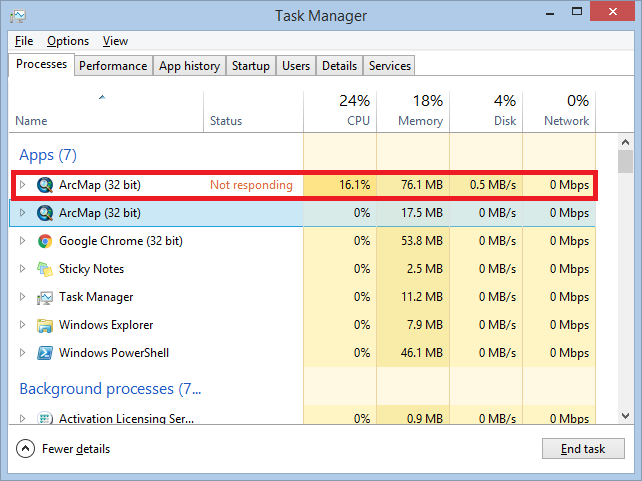Click the Activation Licensing Service icon

(x=45, y=418)
